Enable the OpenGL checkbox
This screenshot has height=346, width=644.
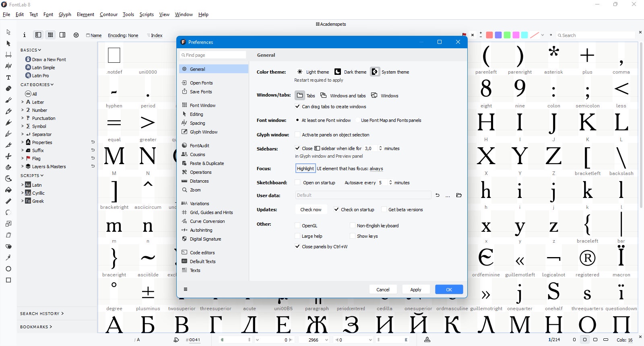click(297, 226)
